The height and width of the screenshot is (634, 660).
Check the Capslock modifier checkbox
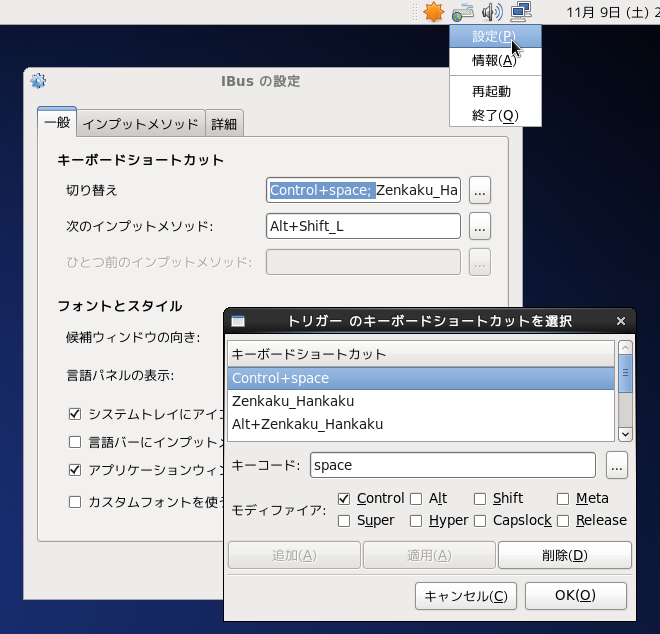480,521
